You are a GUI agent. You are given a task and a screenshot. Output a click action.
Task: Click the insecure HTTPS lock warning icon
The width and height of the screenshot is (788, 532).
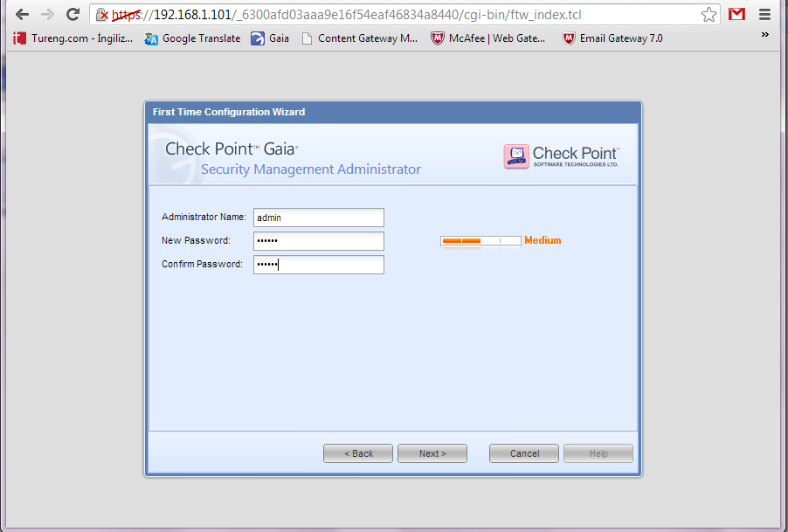[x=102, y=15]
